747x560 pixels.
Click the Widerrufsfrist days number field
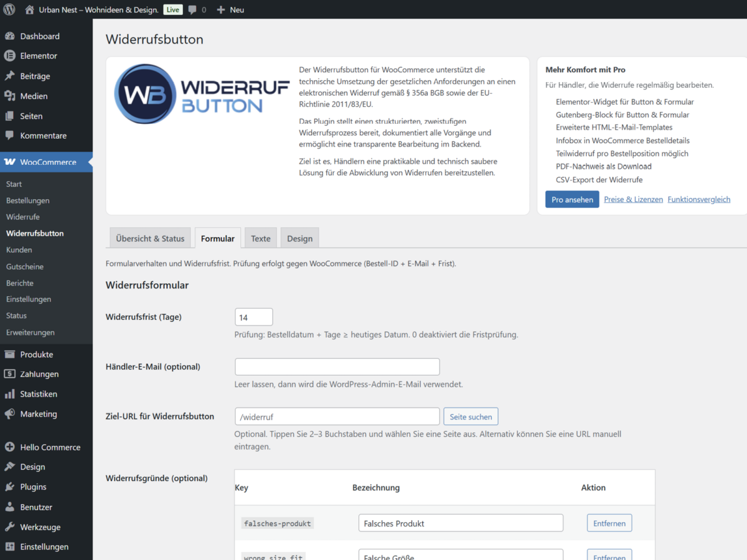pos(253,317)
